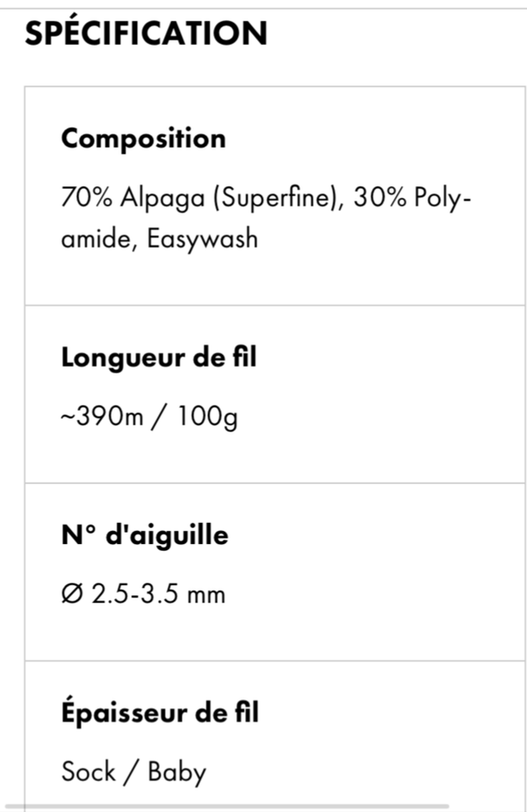Click the 70% value in composition
The height and width of the screenshot is (812, 527).
click(86, 198)
